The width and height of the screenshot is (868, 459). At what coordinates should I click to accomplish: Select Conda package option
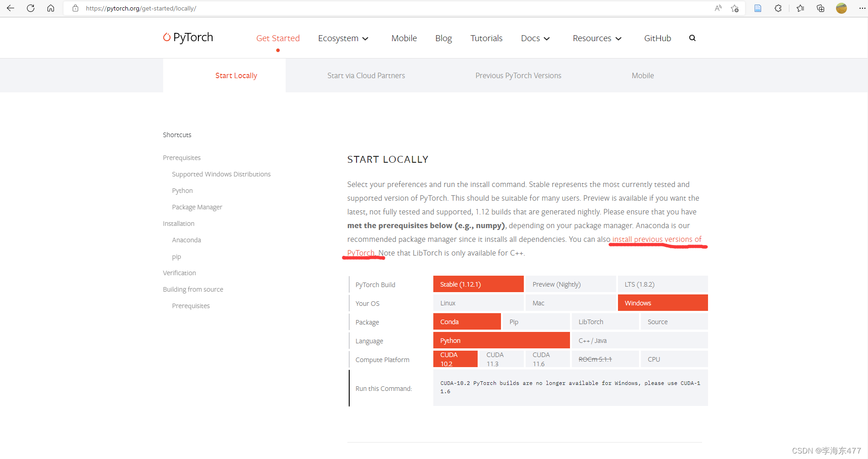pos(467,321)
